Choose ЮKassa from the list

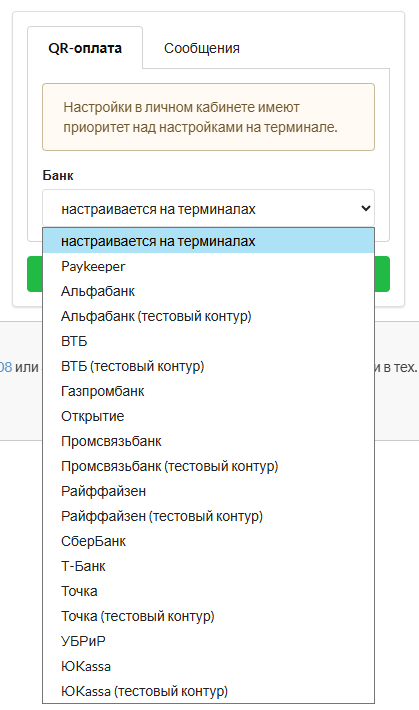[x=208, y=666]
